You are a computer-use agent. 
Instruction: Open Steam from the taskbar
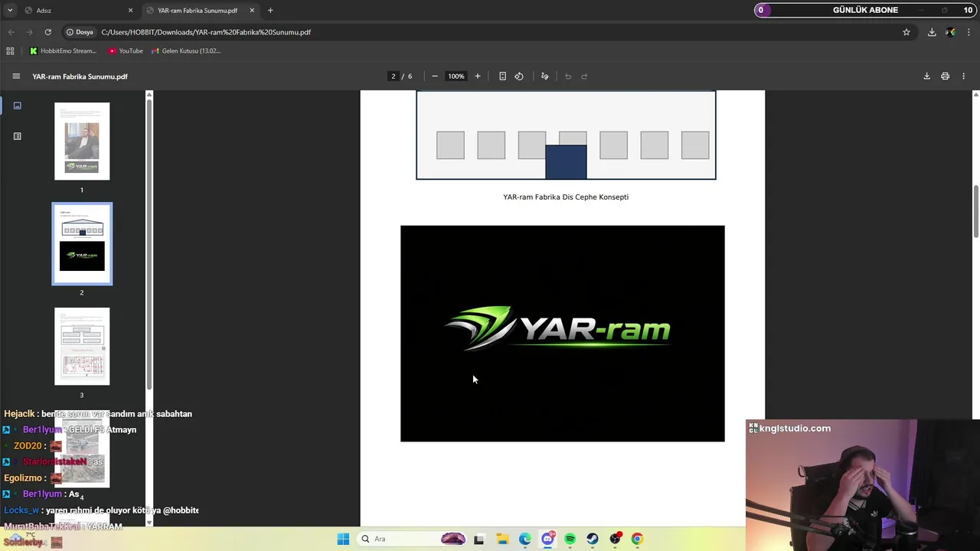(593, 539)
